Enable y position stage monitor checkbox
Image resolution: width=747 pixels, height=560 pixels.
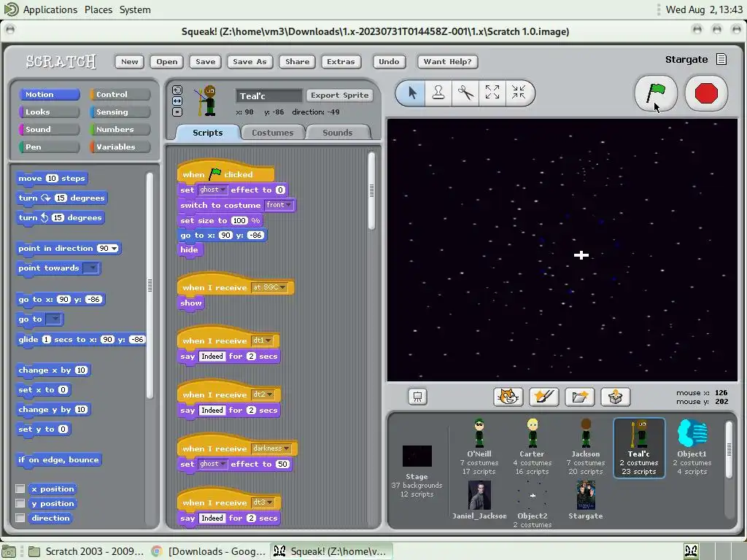20,503
